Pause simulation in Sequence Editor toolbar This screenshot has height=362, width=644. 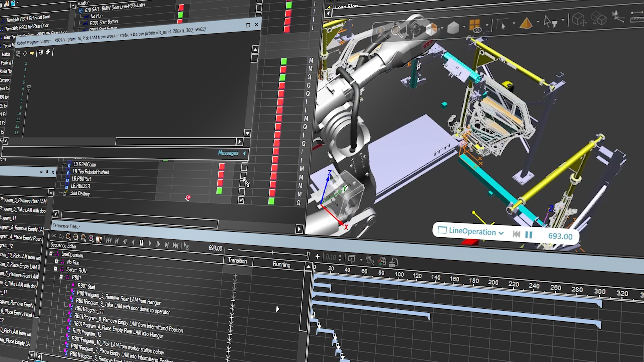141,243
